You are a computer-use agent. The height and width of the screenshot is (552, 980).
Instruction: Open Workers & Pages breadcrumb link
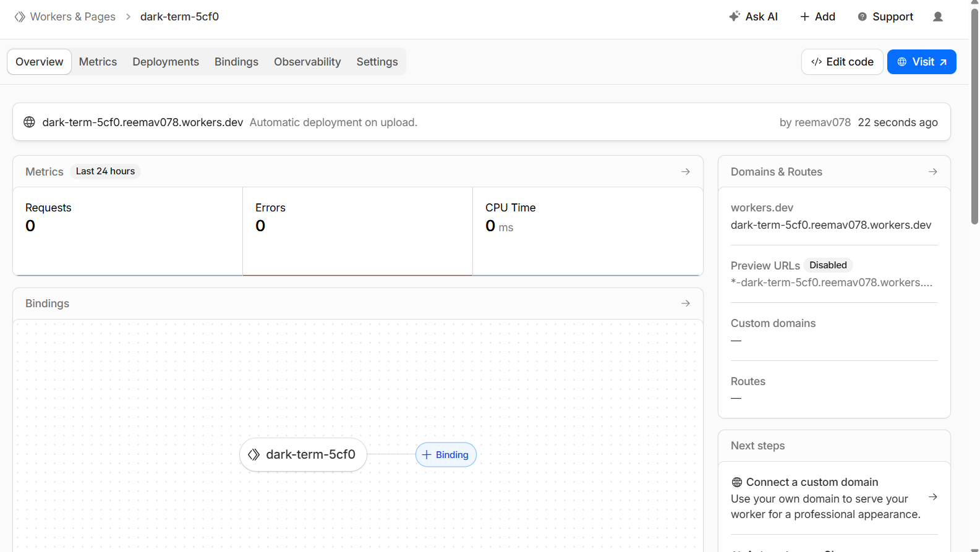tap(72, 17)
